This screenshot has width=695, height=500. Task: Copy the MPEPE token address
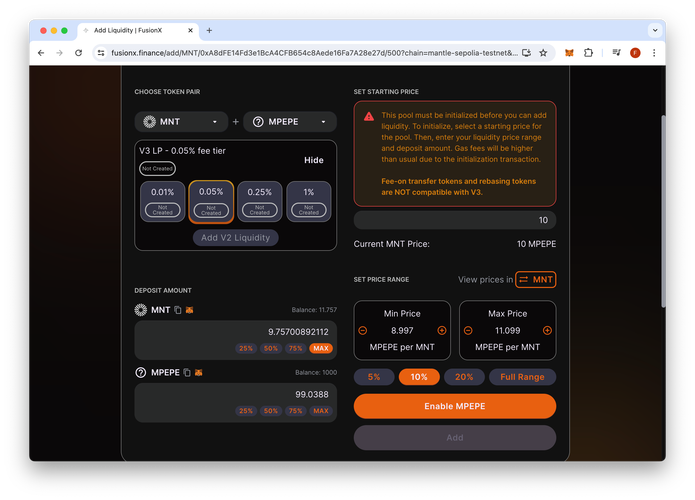[x=186, y=372]
